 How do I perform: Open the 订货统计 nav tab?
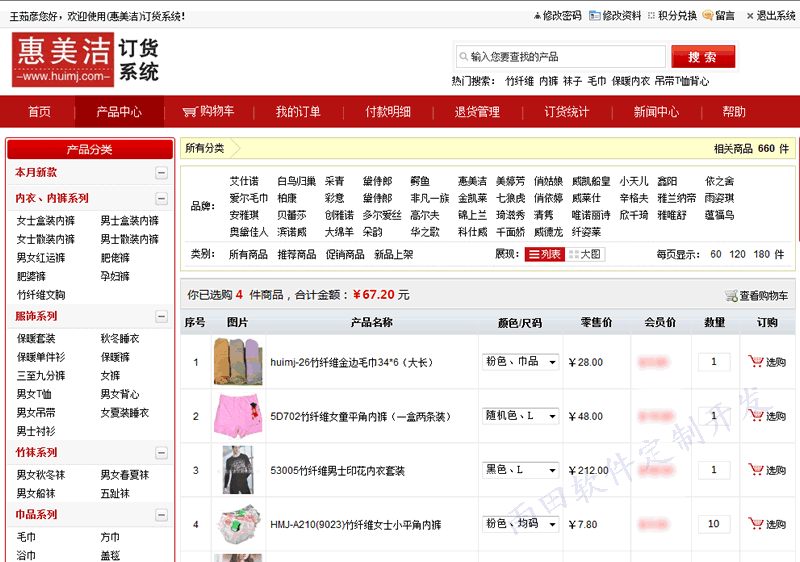pyautogui.click(x=567, y=112)
